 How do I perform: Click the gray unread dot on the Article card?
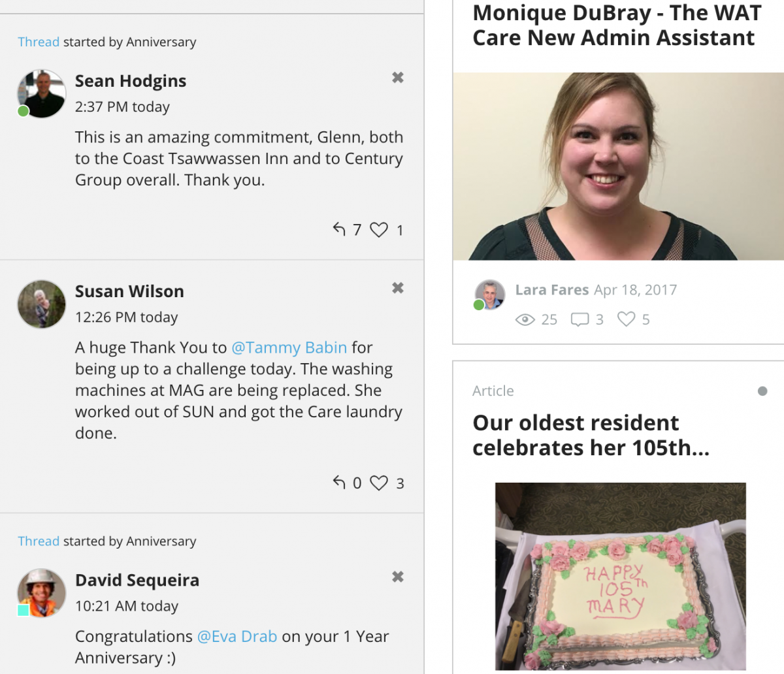tap(762, 391)
